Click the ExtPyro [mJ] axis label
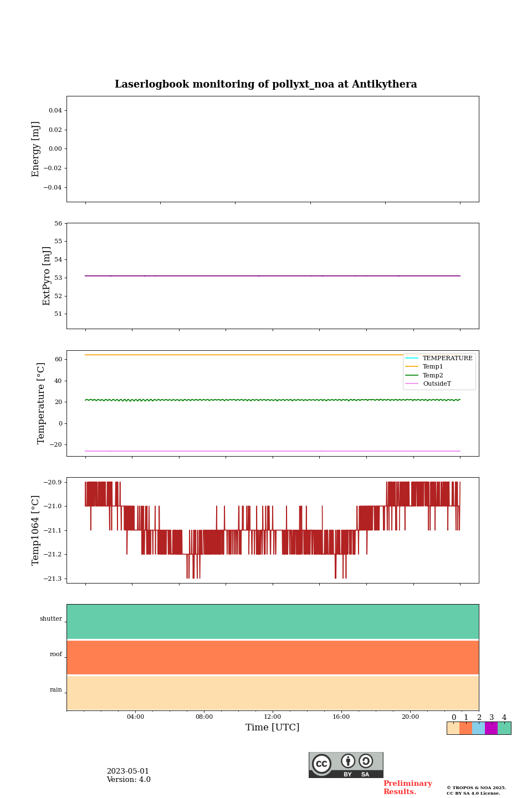 47,276
